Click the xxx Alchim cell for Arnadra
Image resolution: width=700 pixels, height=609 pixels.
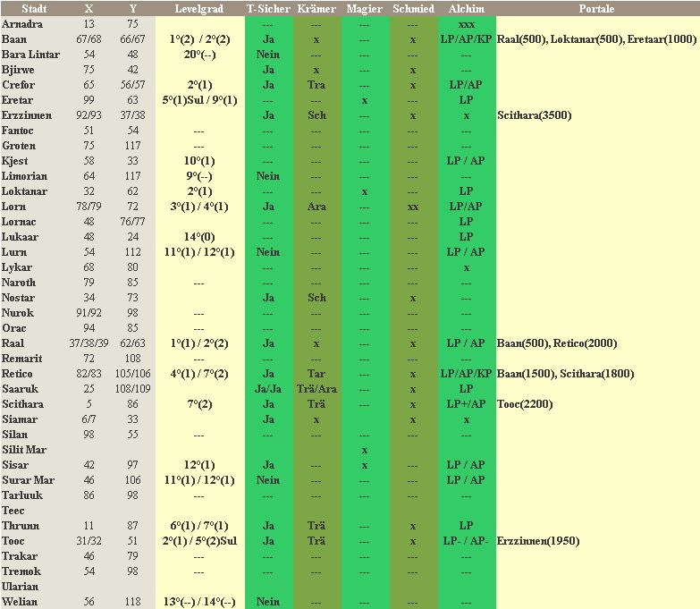tap(466, 24)
